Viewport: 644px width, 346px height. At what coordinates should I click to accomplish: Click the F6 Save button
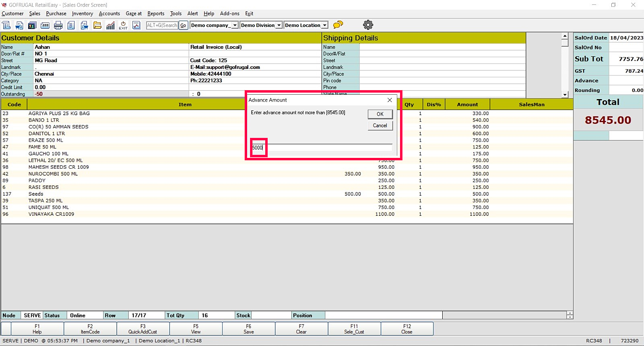pos(249,329)
